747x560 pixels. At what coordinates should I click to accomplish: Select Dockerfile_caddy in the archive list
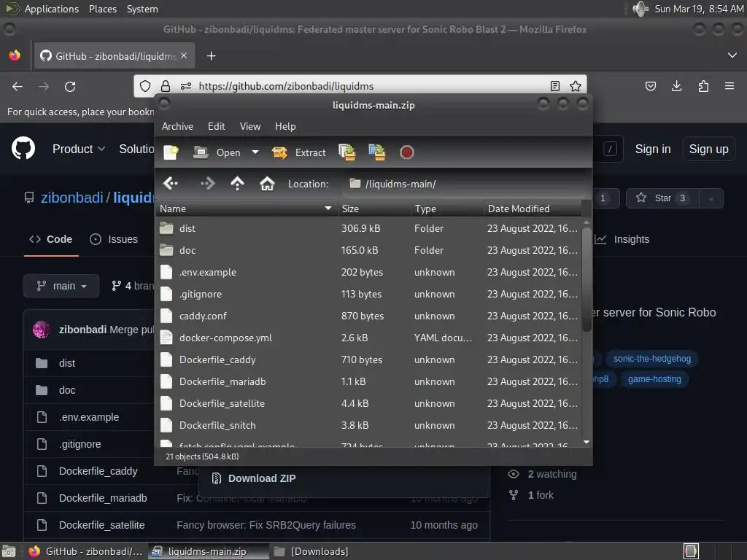[368, 360]
